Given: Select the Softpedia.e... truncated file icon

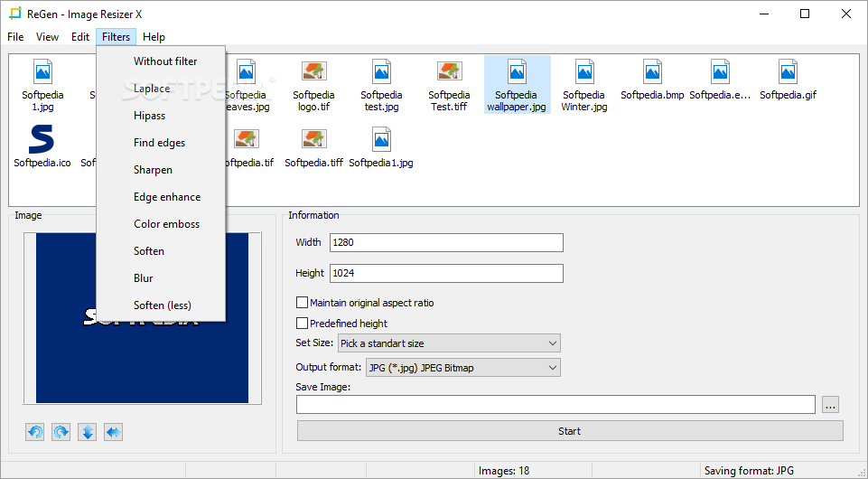Looking at the screenshot, I should pyautogui.click(x=720, y=72).
